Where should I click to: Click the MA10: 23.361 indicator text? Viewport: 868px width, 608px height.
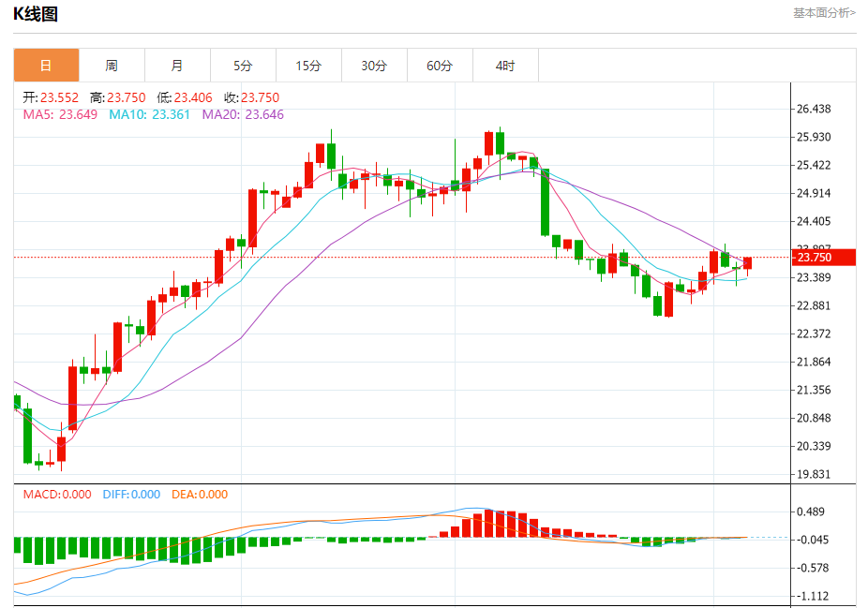(x=149, y=114)
